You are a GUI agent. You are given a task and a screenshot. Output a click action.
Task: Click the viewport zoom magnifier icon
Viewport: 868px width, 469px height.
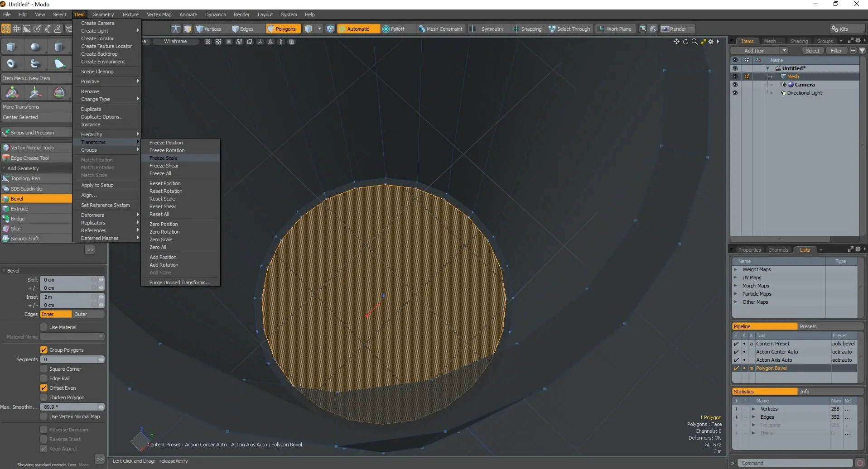[694, 42]
